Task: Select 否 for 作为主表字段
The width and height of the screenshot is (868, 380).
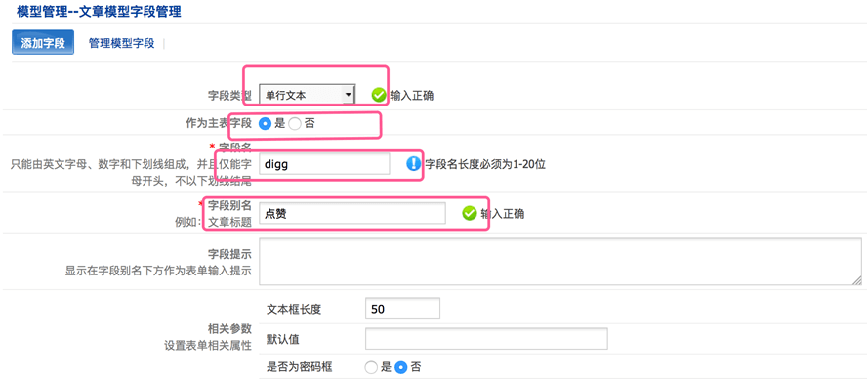Action: click(x=295, y=124)
